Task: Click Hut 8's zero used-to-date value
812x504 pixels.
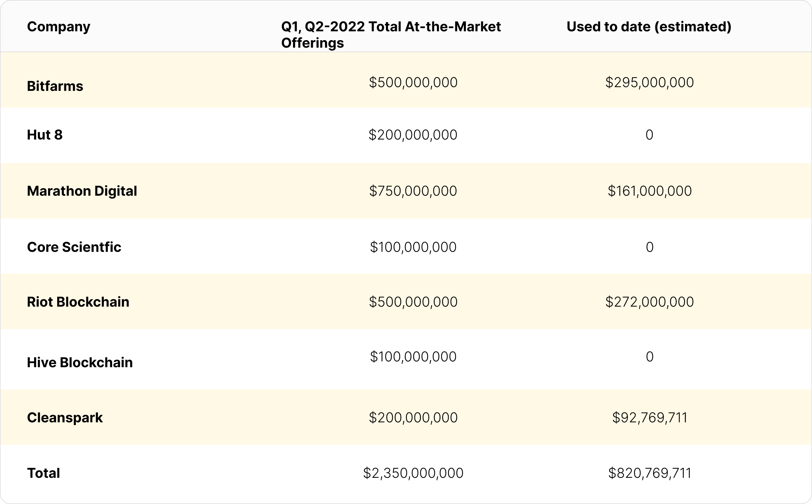Action: [649, 134]
